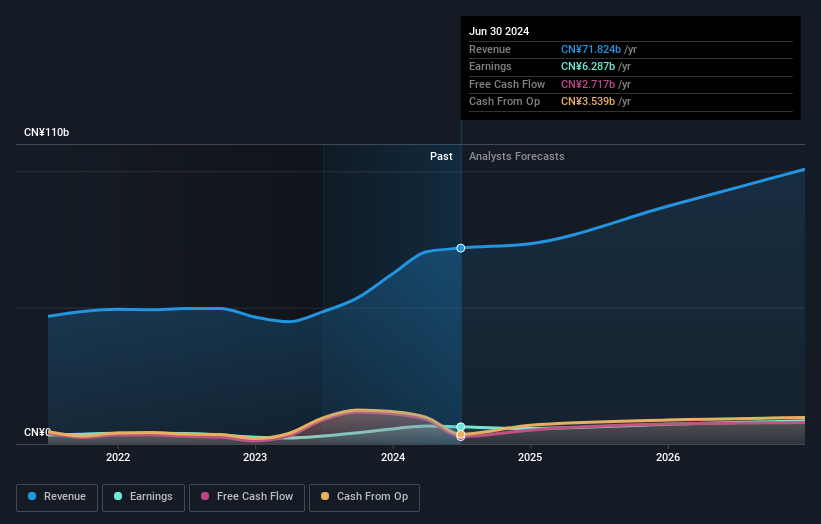
Task: Click the Cash From Op label in tooltip
Action: pos(504,102)
